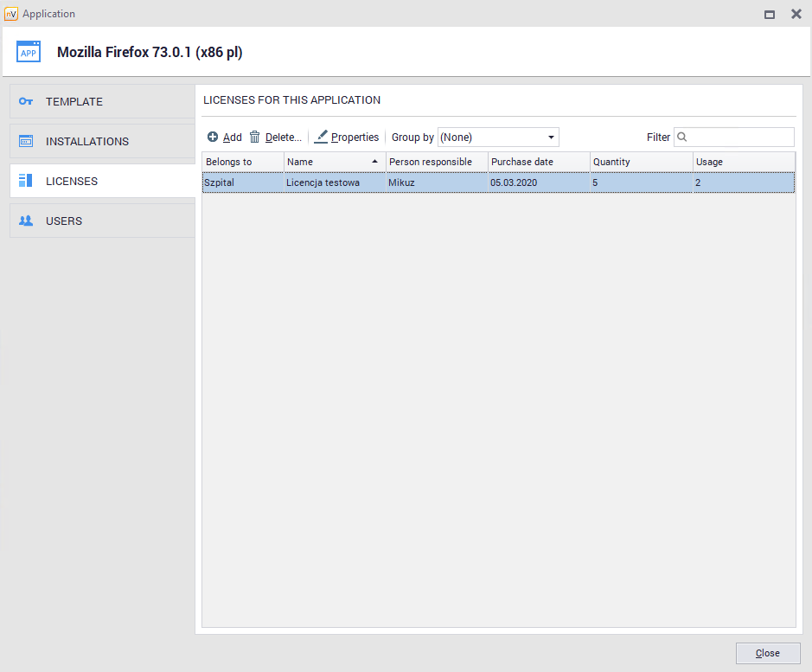Image resolution: width=812 pixels, height=672 pixels.
Task: Click the Template key icon
Action: click(x=26, y=101)
